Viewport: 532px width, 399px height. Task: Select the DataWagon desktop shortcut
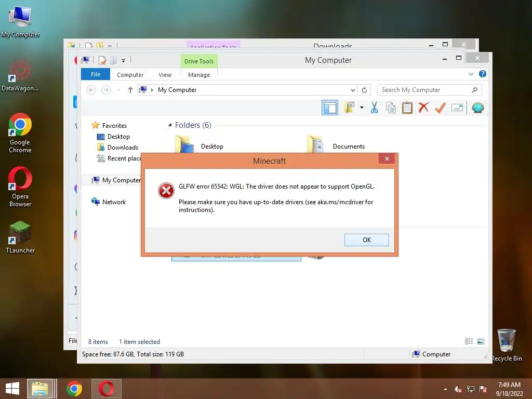(x=20, y=75)
